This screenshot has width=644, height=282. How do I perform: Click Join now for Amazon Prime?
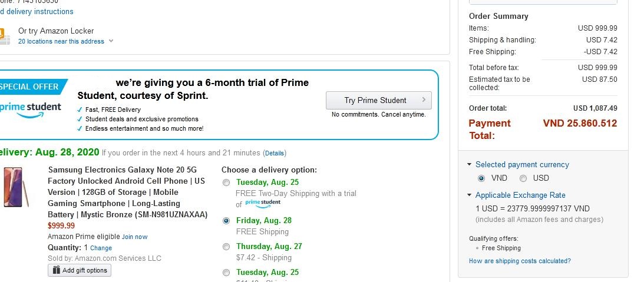pos(134,237)
